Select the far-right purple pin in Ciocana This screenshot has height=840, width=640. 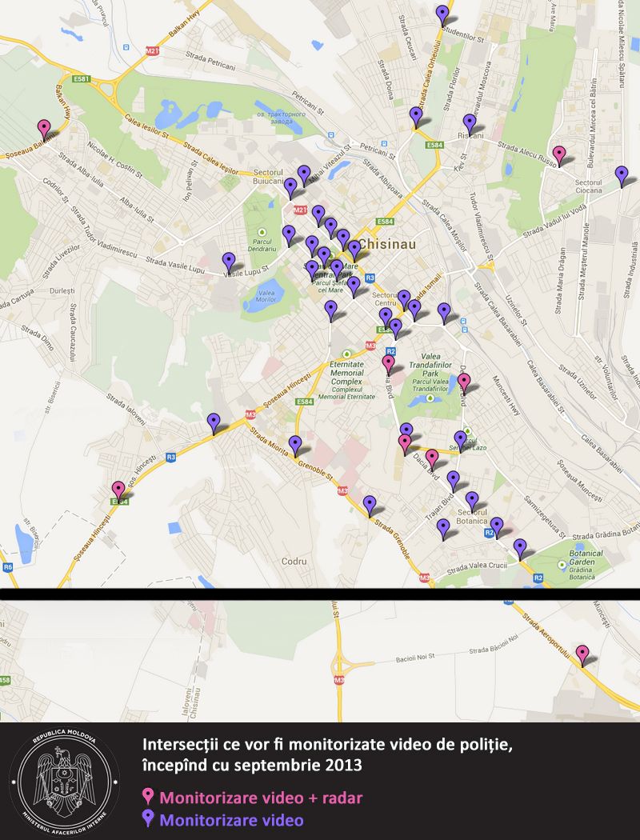click(x=622, y=174)
